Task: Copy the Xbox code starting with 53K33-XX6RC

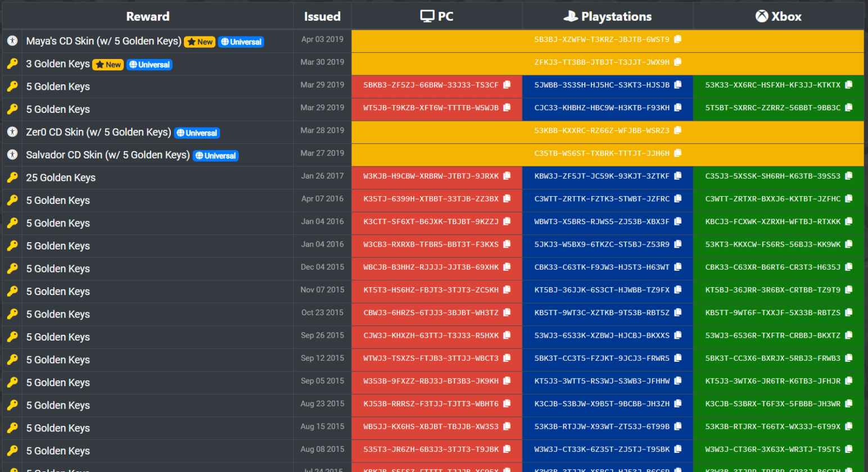Action: [x=849, y=85]
